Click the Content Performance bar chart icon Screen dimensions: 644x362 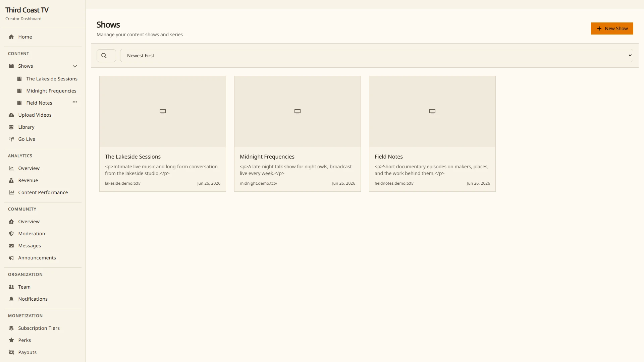click(11, 192)
